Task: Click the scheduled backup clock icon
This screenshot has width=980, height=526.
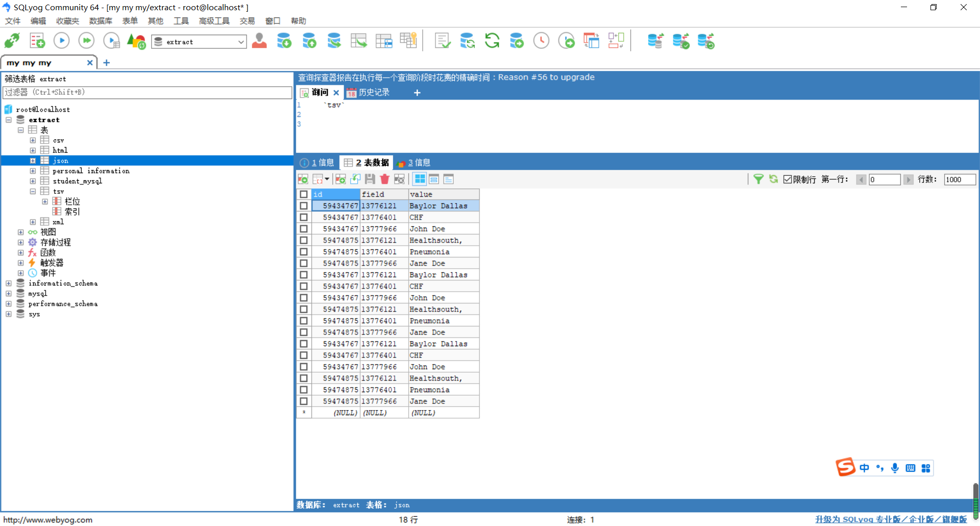Action: (542, 41)
